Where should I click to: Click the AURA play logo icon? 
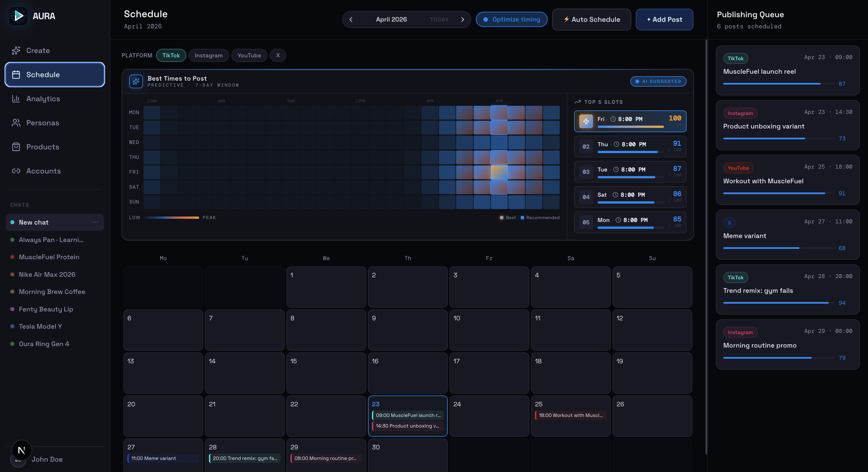pos(19,16)
